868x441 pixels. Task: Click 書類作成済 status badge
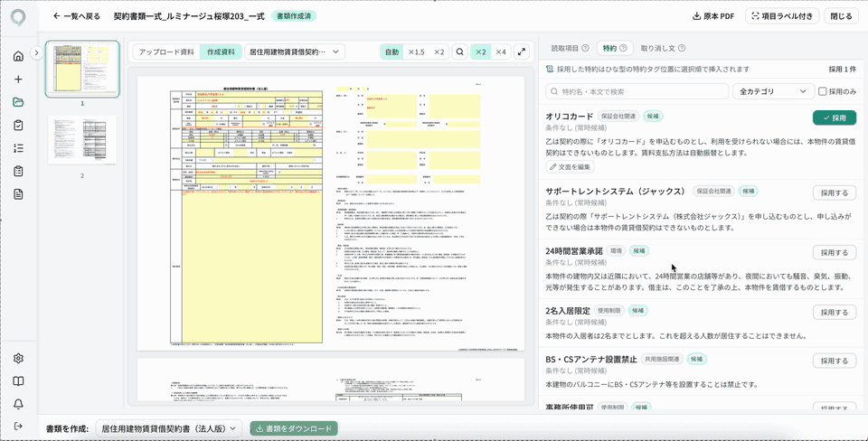coord(294,16)
